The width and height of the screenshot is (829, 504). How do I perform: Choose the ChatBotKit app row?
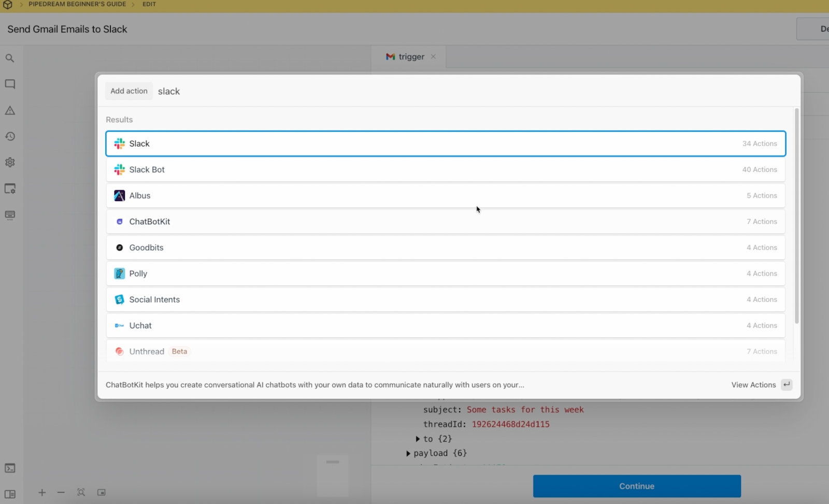pos(446,221)
